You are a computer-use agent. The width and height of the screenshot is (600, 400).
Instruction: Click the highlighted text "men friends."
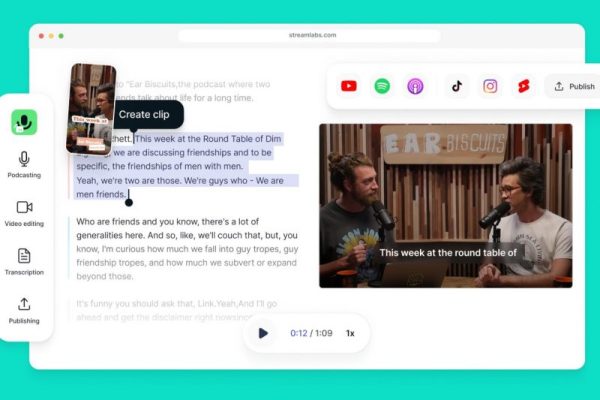(101, 194)
